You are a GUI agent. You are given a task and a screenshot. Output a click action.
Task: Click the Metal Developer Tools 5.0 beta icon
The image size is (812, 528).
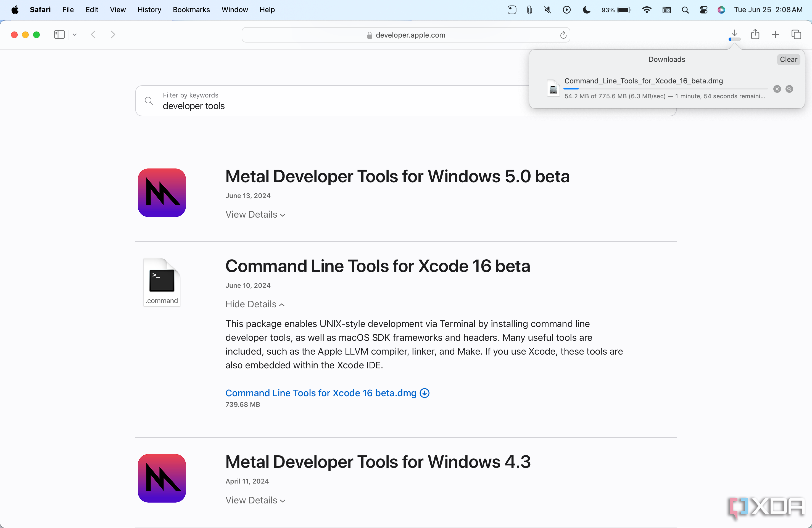pyautogui.click(x=162, y=193)
